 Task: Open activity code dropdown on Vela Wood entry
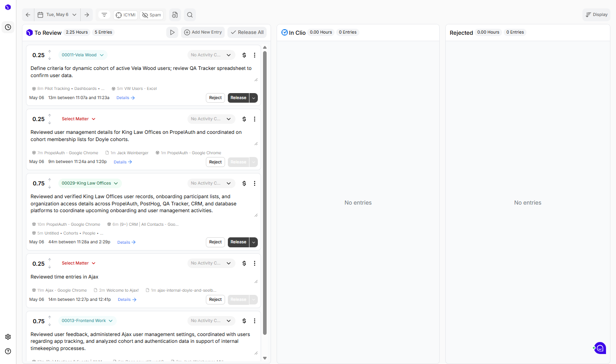[211, 55]
